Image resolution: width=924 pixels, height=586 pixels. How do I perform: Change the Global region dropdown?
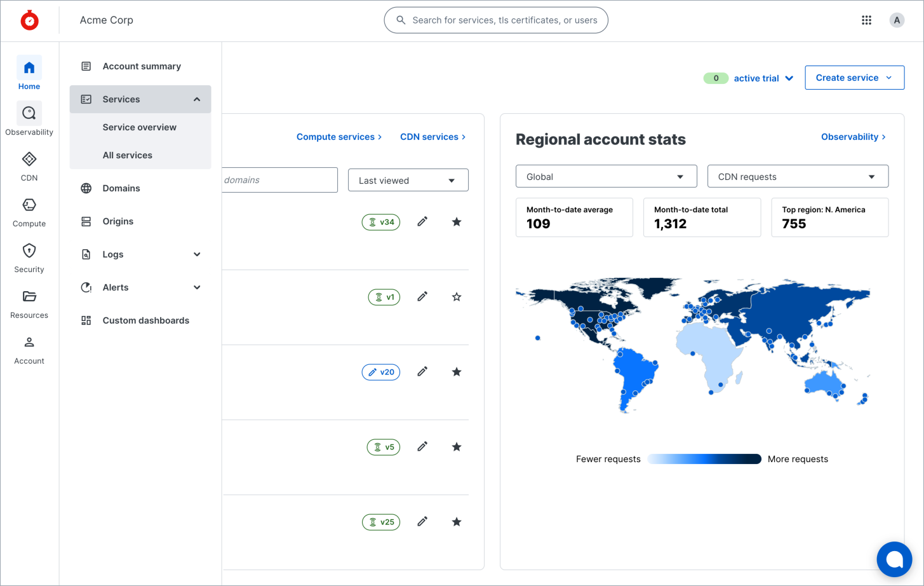point(605,176)
